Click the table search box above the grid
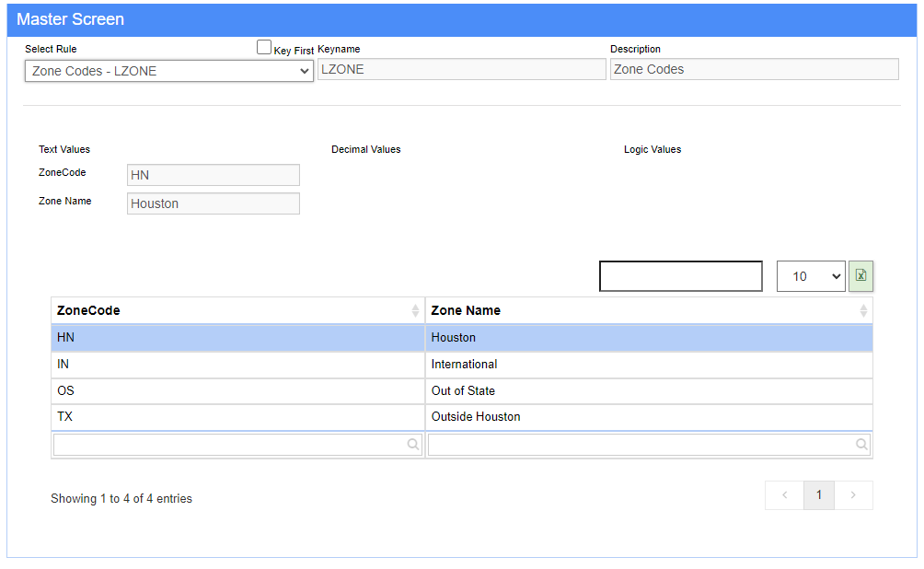924x569 pixels. point(681,276)
